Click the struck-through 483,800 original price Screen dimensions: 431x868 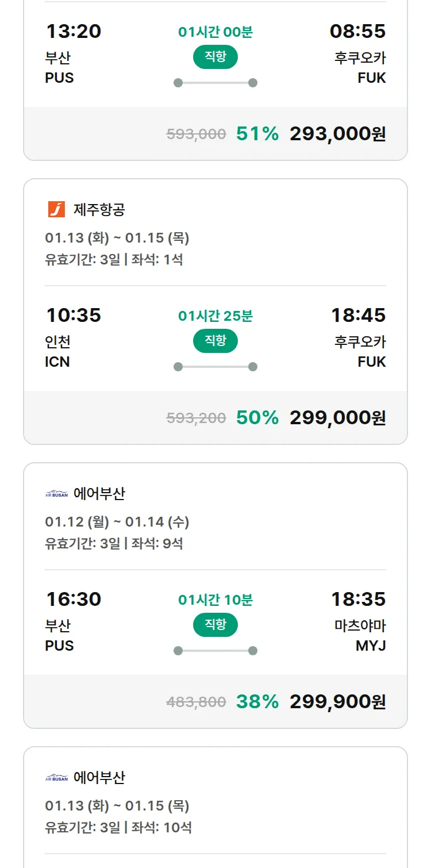pos(196,702)
